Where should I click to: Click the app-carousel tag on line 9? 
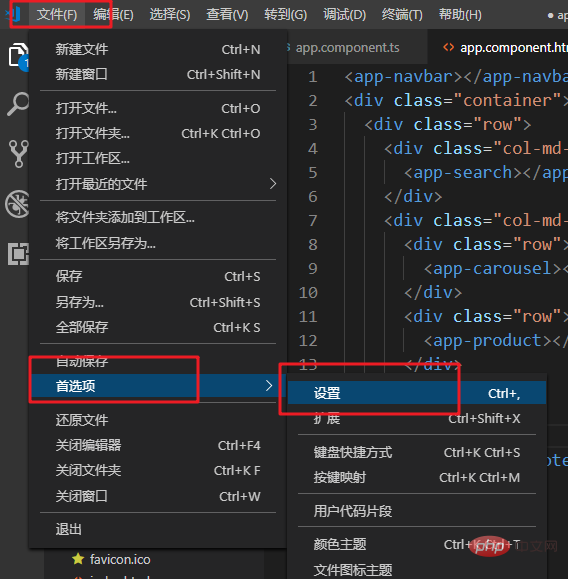point(492,268)
